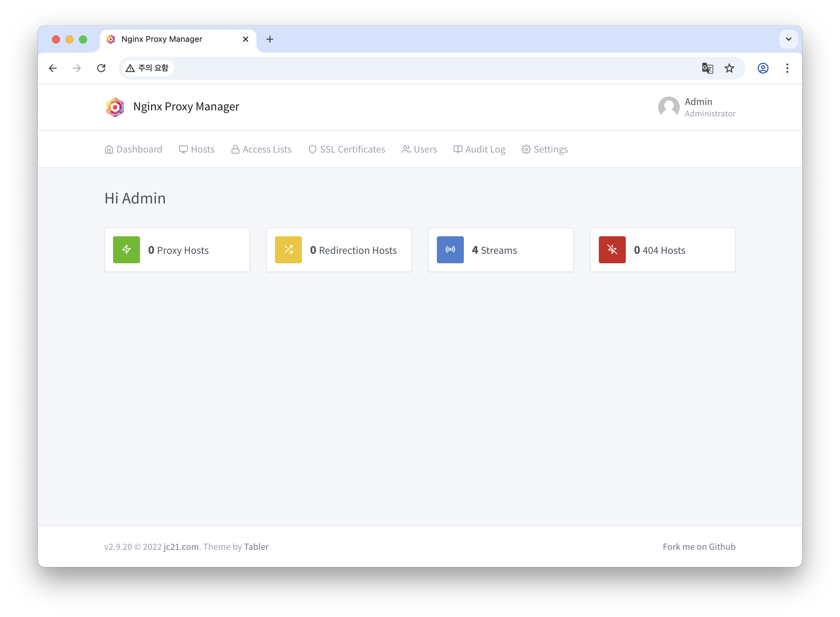Screen dimensions: 840x617
Task: Open the jc21.com footer link
Action: tap(181, 547)
